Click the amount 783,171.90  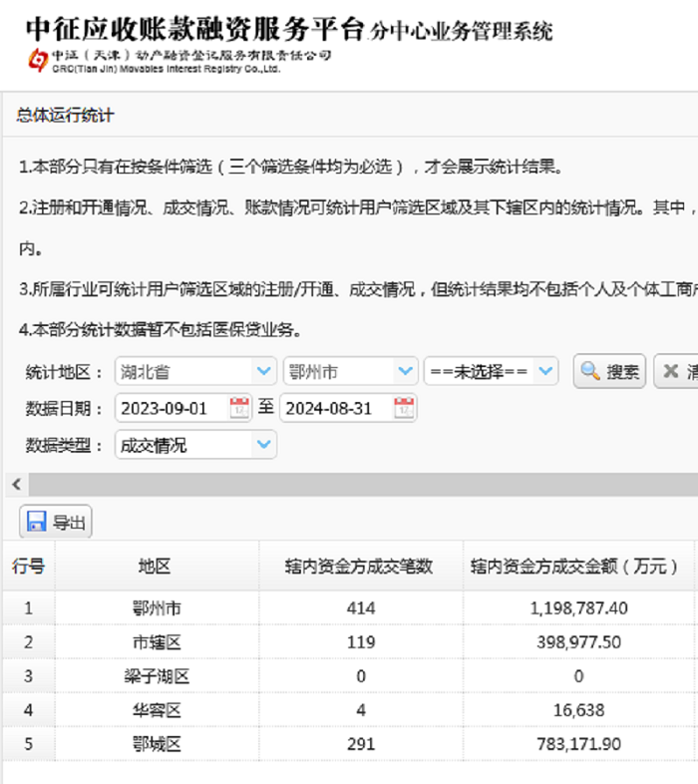point(578,744)
